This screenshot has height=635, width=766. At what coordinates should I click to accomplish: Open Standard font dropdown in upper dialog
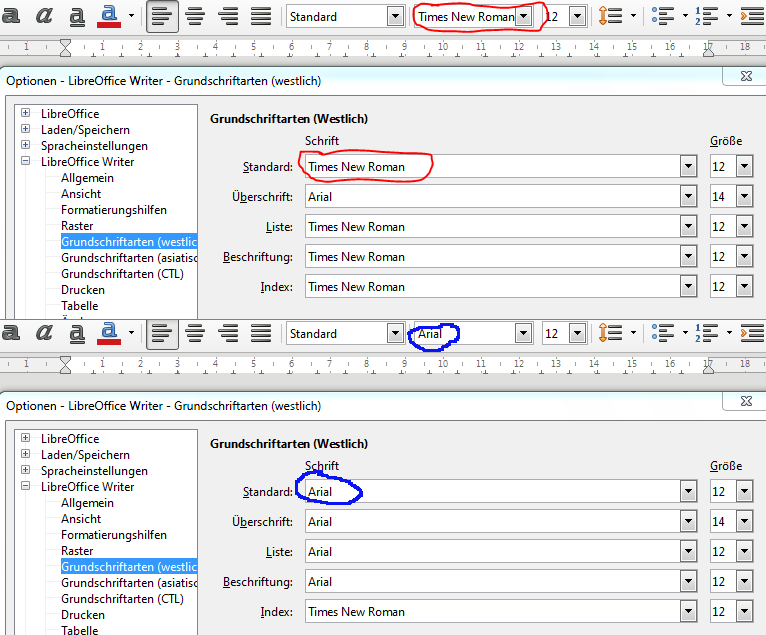(688, 167)
